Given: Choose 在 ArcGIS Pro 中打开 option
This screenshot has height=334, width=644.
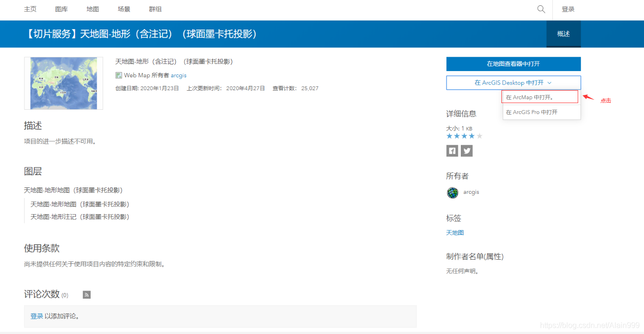Looking at the screenshot, I should (541, 112).
